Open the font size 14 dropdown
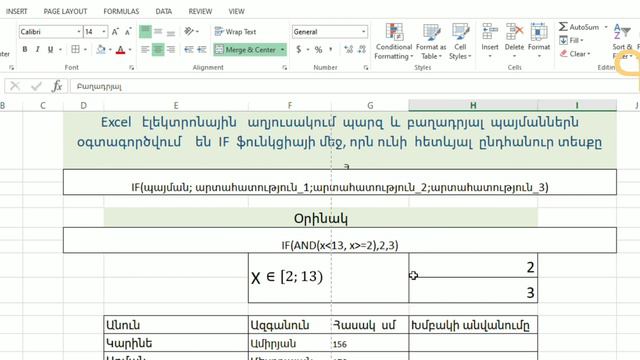640x360 pixels. [104, 32]
